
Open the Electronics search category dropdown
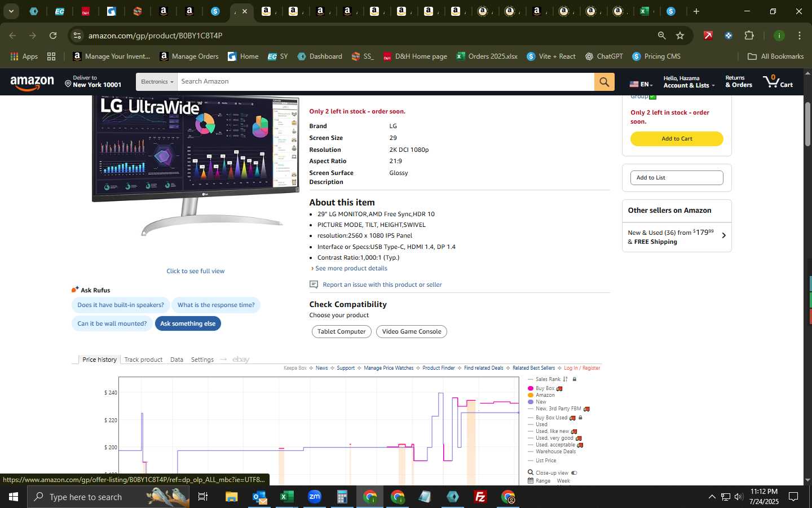[157, 82]
